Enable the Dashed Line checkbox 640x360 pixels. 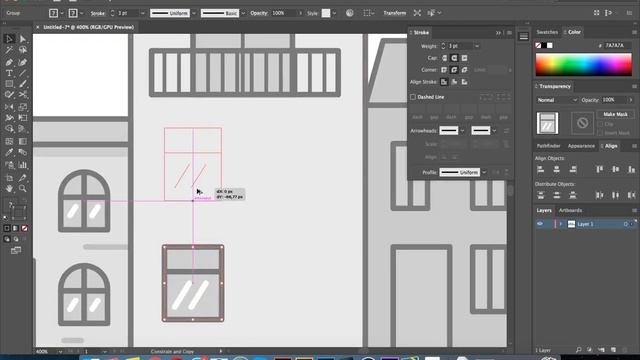413,97
